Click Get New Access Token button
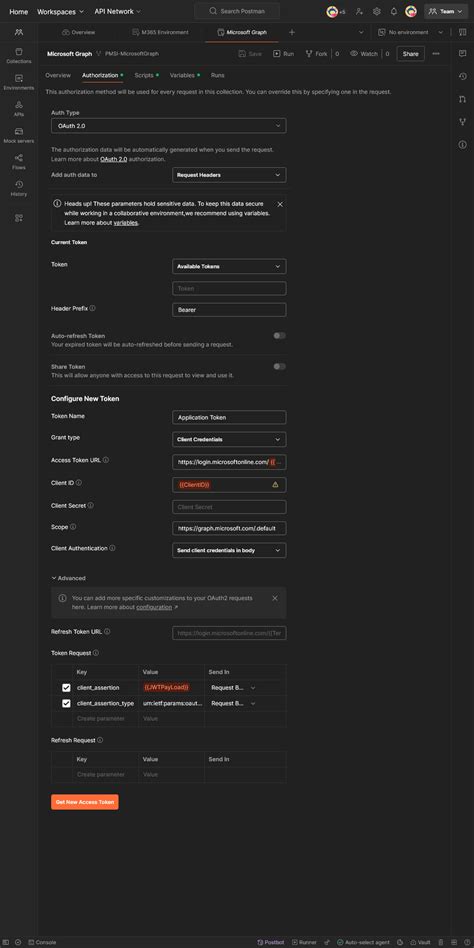This screenshot has height=948, width=474. tap(85, 802)
